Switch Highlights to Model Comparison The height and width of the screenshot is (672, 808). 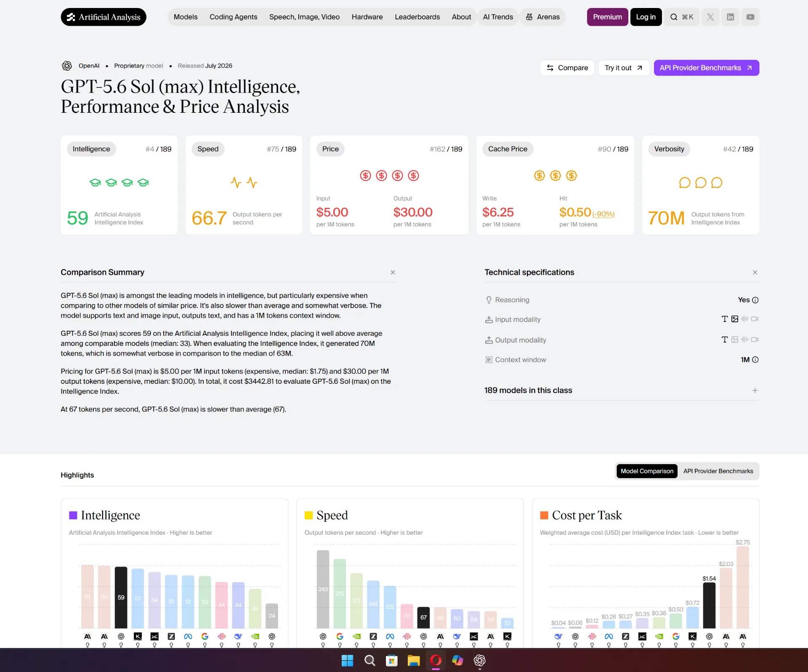point(647,471)
